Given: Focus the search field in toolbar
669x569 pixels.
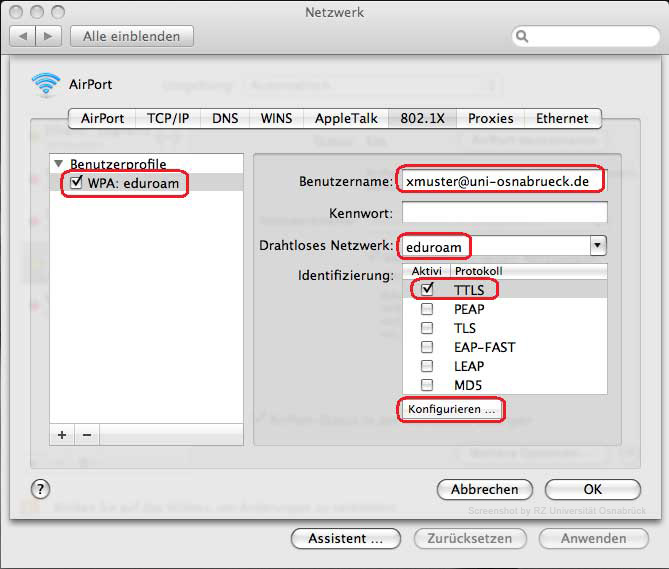Looking at the screenshot, I should tap(586, 36).
